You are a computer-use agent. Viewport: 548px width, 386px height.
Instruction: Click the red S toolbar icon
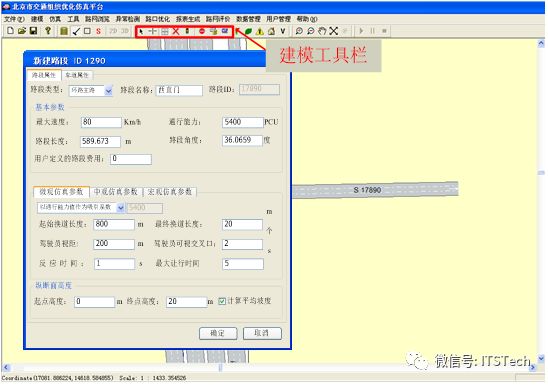[x=99, y=31]
